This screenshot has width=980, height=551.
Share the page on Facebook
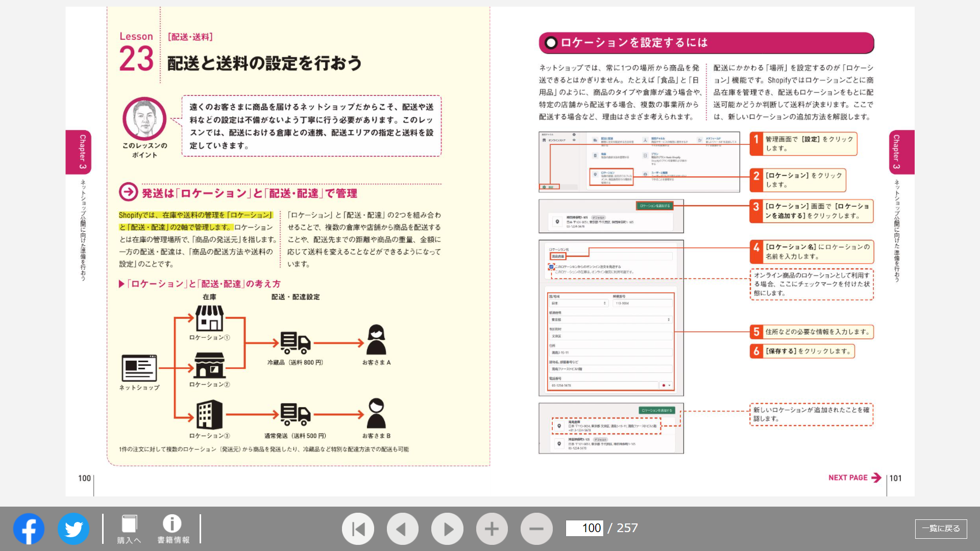29,529
